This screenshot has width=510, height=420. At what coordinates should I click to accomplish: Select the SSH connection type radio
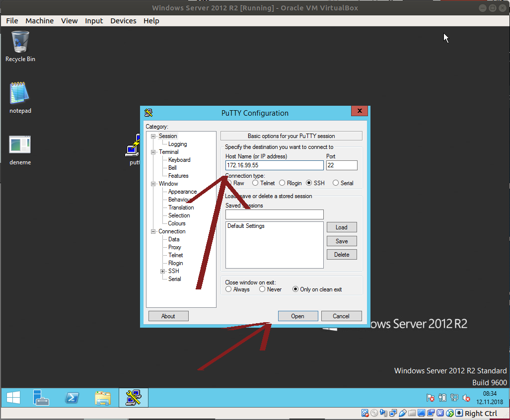(309, 183)
